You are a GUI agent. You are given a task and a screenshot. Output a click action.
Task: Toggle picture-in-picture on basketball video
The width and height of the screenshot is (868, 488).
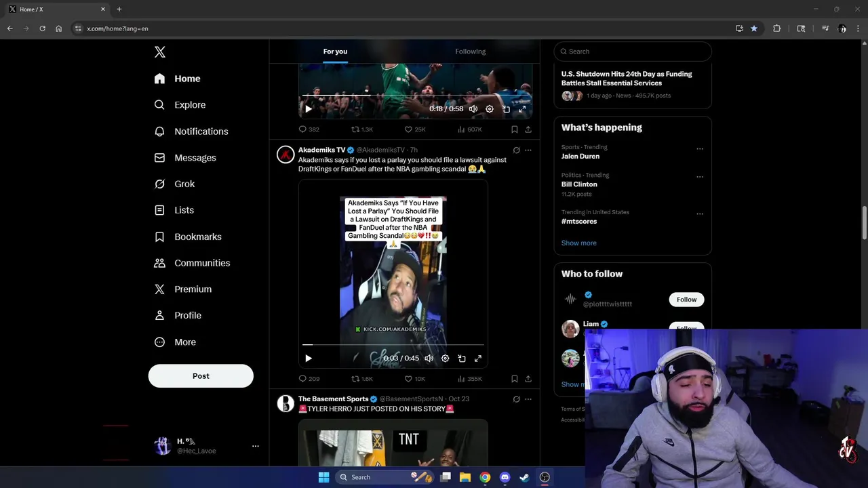506,109
